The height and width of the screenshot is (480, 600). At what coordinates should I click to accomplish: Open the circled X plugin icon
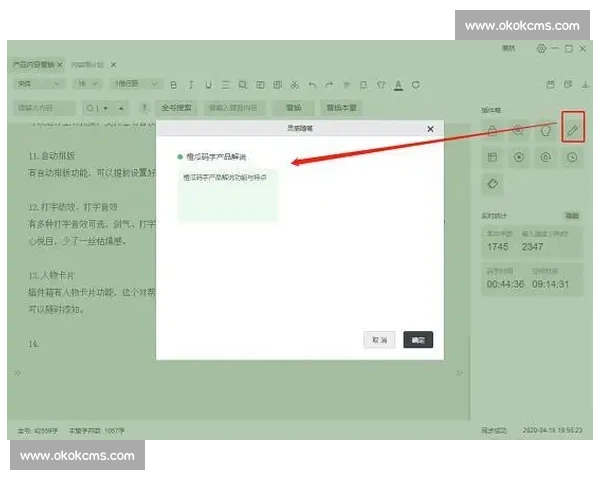click(518, 157)
